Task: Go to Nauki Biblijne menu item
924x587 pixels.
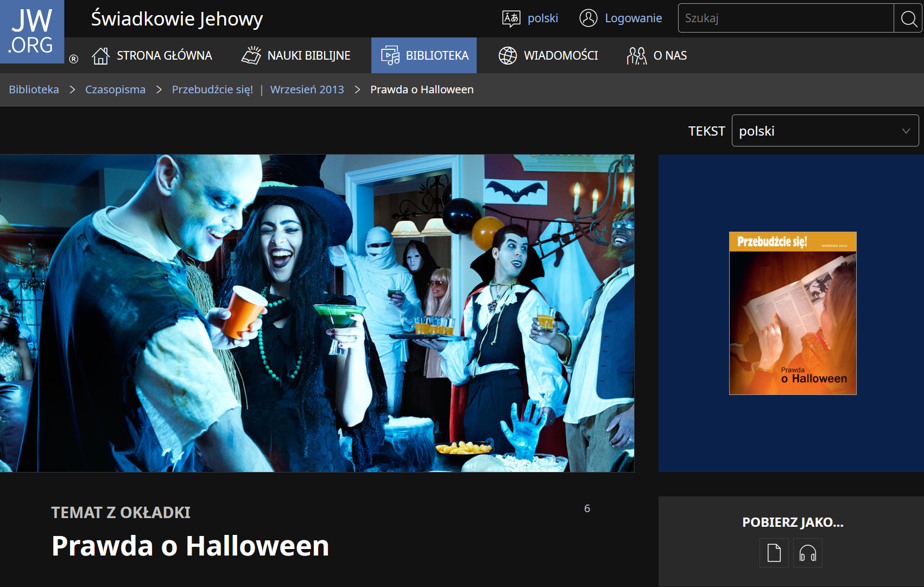Action: point(308,55)
